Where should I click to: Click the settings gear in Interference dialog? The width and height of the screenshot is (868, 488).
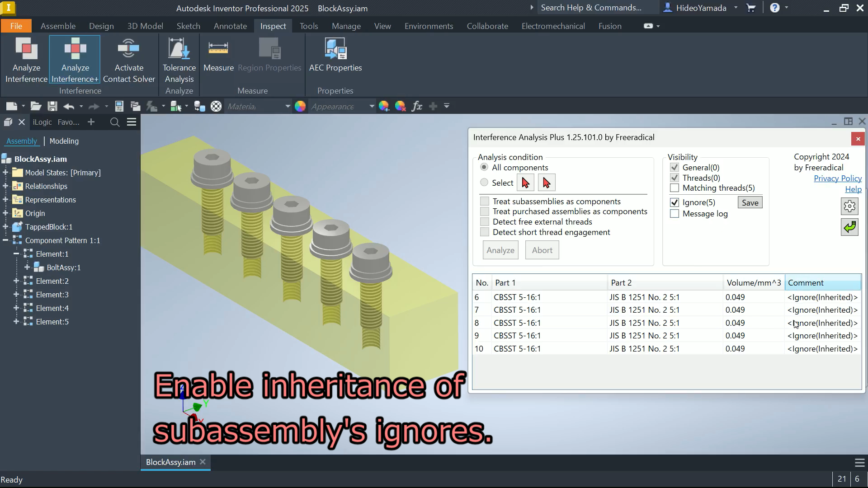[x=849, y=206]
